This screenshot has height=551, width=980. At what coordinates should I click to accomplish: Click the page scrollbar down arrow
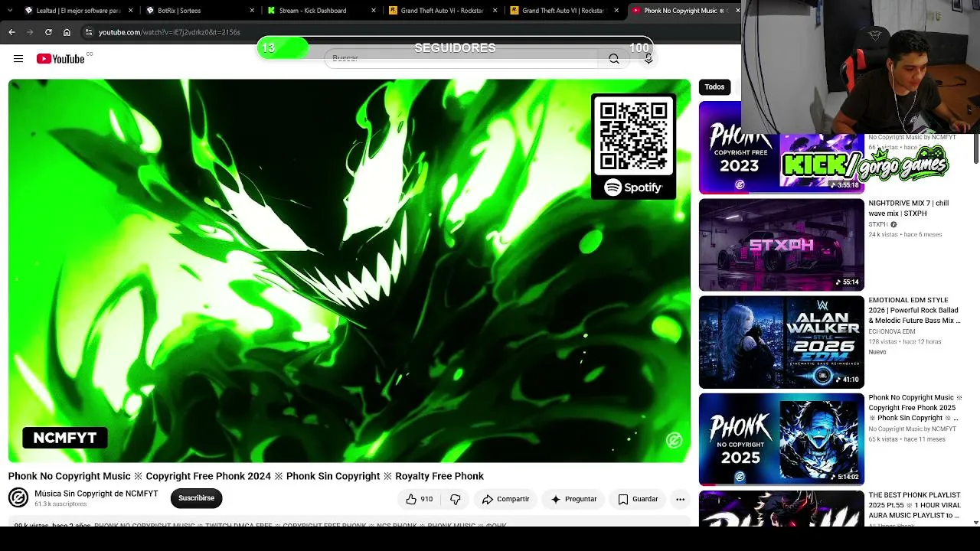(975, 523)
